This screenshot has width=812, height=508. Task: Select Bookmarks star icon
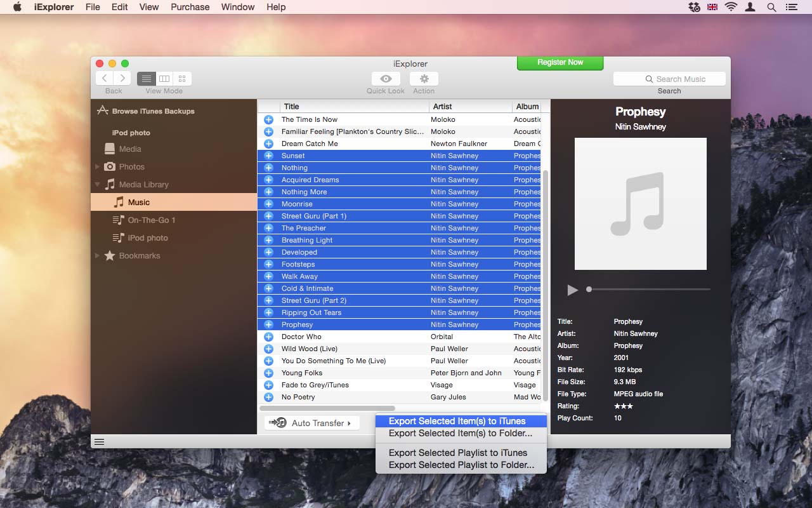coord(110,255)
